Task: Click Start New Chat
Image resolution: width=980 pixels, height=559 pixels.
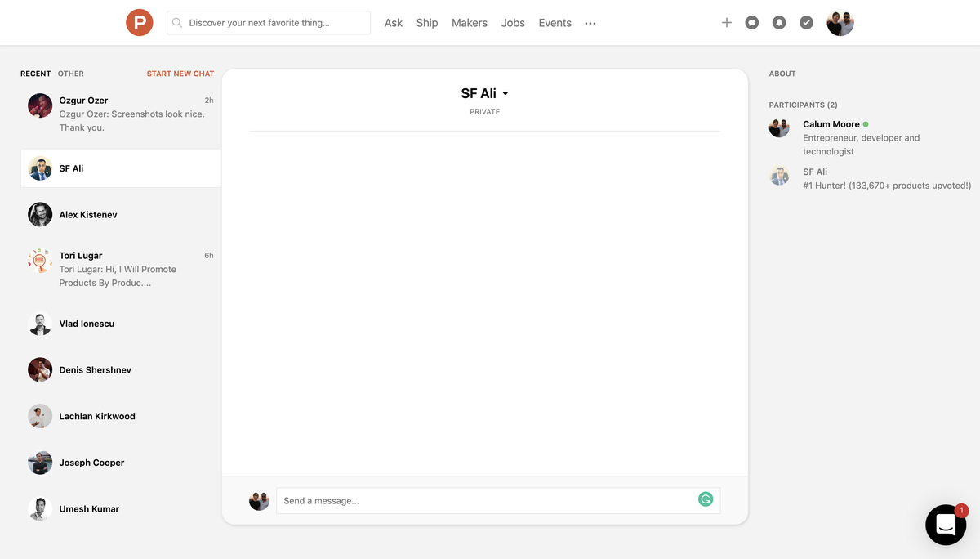Action: click(x=180, y=74)
